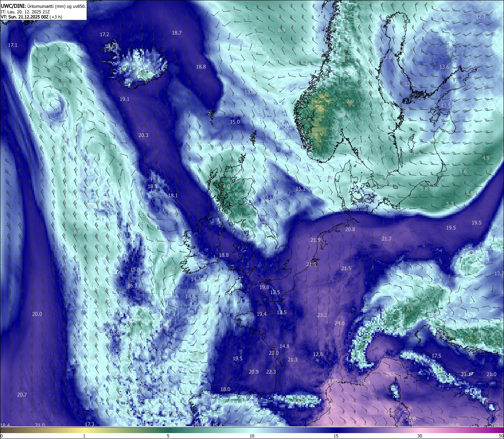Click the 23.2 value label
Image resolution: width=504 pixels, height=439 pixels.
[x=322, y=315]
